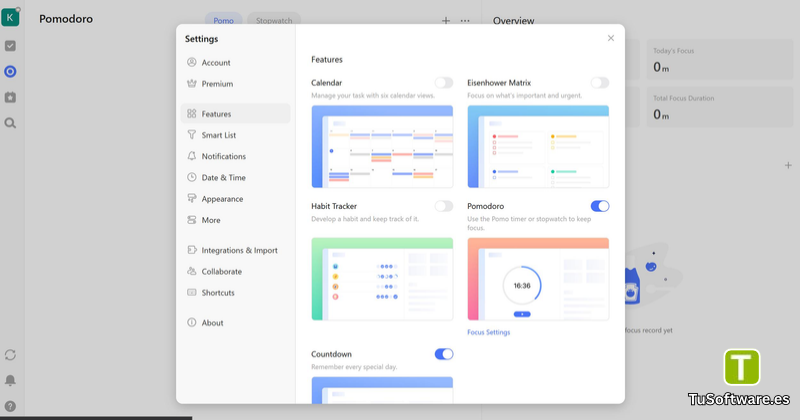
Task: Enable the Eisenhower Matrix toggle
Action: pos(599,83)
